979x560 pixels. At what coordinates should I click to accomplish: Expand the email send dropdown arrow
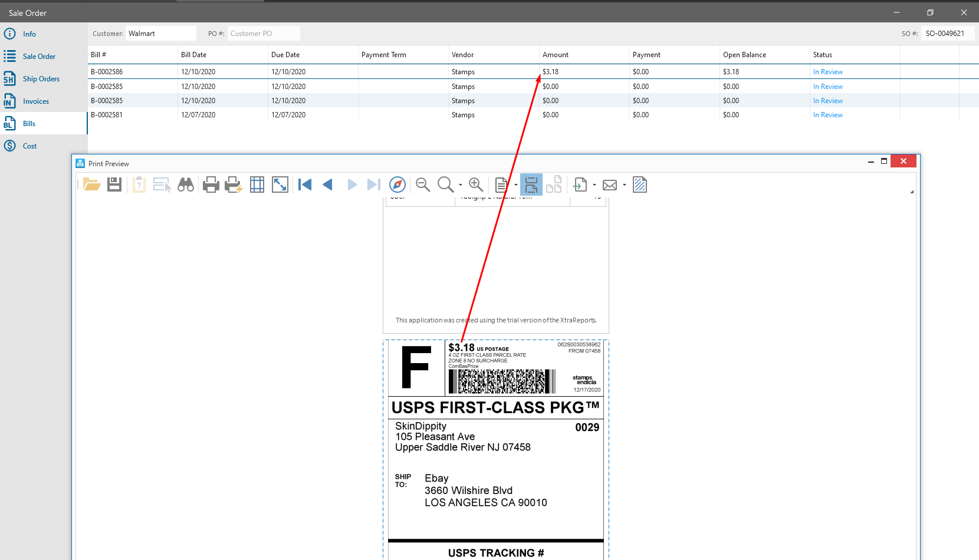[625, 185]
